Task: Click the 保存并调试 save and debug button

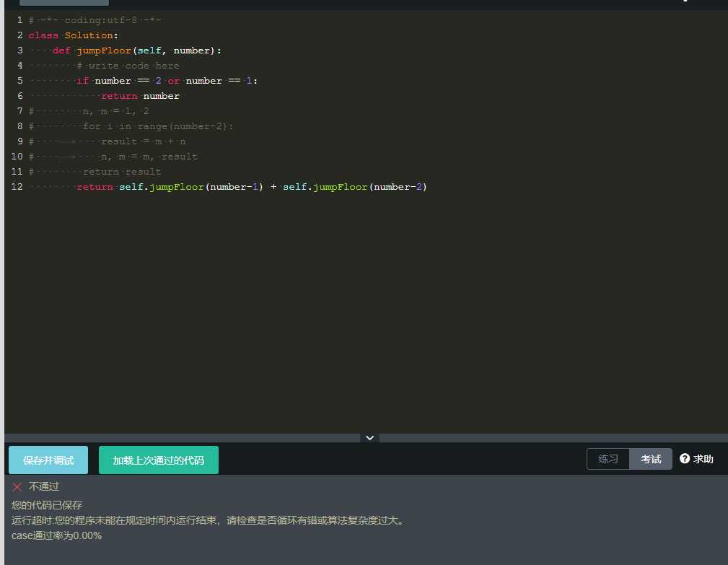Action: 48,460
